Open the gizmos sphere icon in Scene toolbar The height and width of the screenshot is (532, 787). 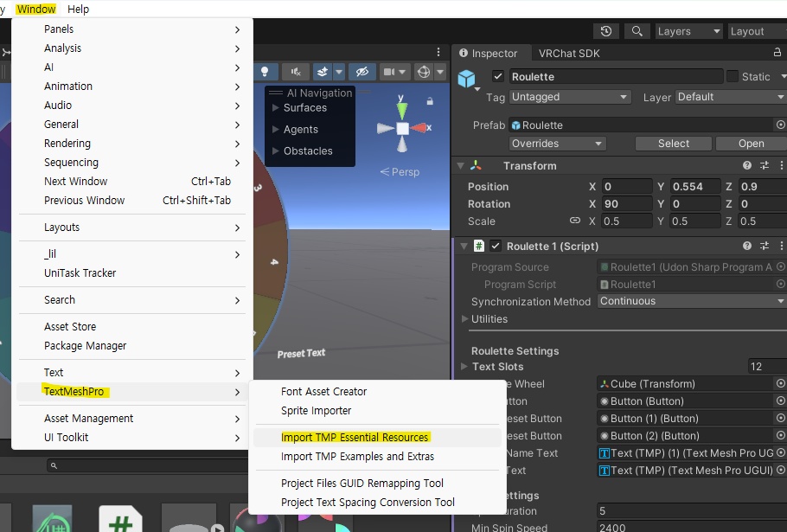point(424,73)
